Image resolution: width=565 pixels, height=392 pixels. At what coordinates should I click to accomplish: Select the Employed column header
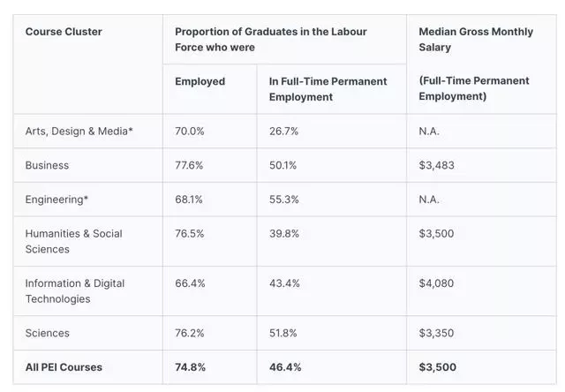pos(200,81)
